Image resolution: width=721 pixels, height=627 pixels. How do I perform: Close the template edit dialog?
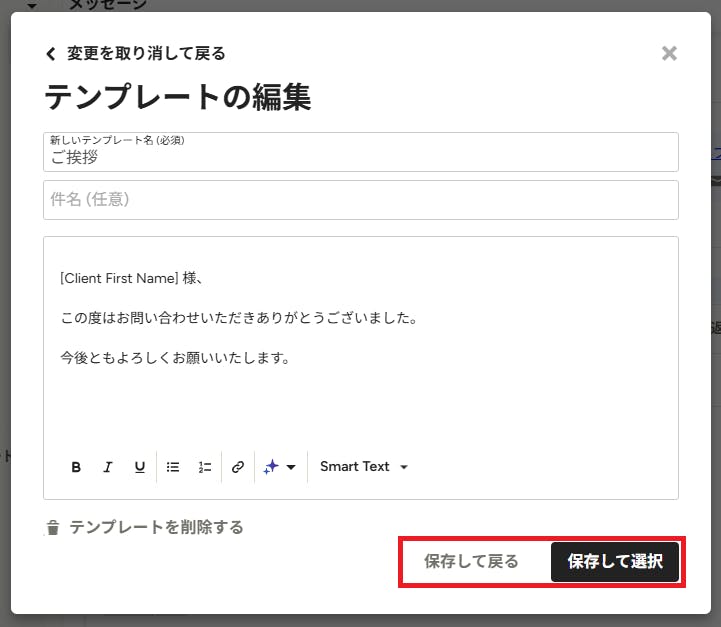pos(669,53)
